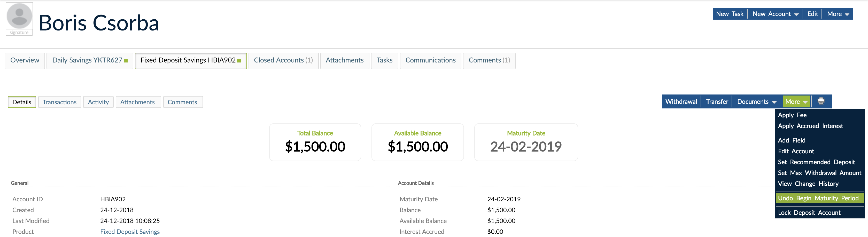Switch to the Activity sub-tab
Viewport: 868px width, 237px height.
pyautogui.click(x=98, y=102)
